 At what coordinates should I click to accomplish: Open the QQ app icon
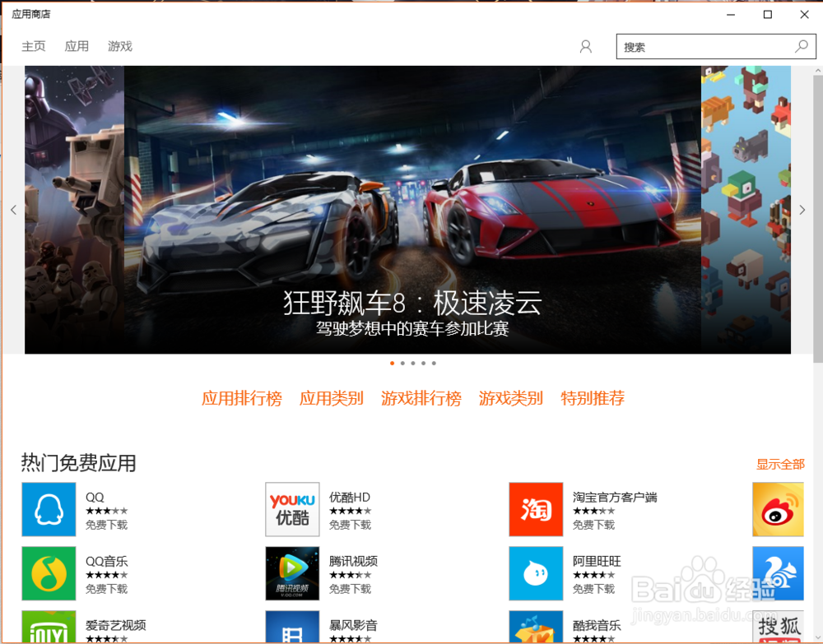[49, 509]
